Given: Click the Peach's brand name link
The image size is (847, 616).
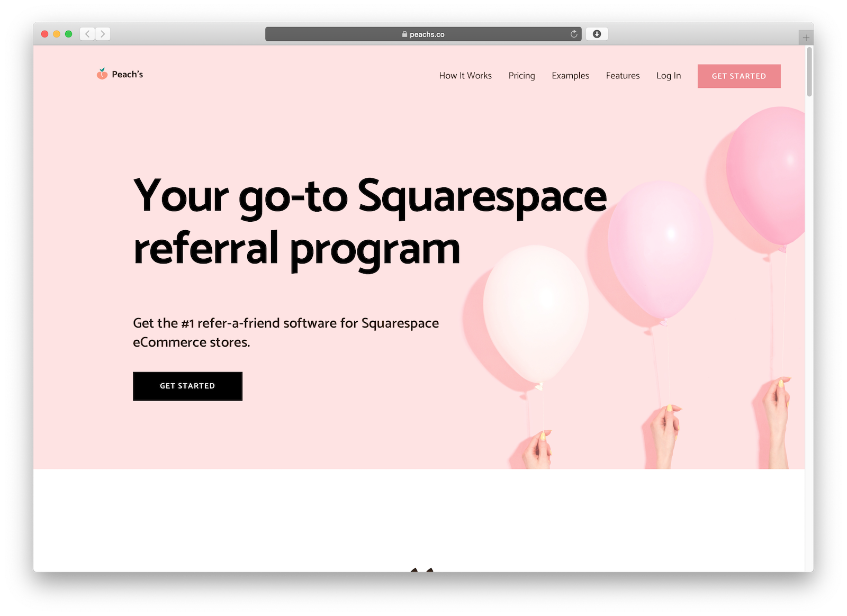Looking at the screenshot, I should point(128,74).
